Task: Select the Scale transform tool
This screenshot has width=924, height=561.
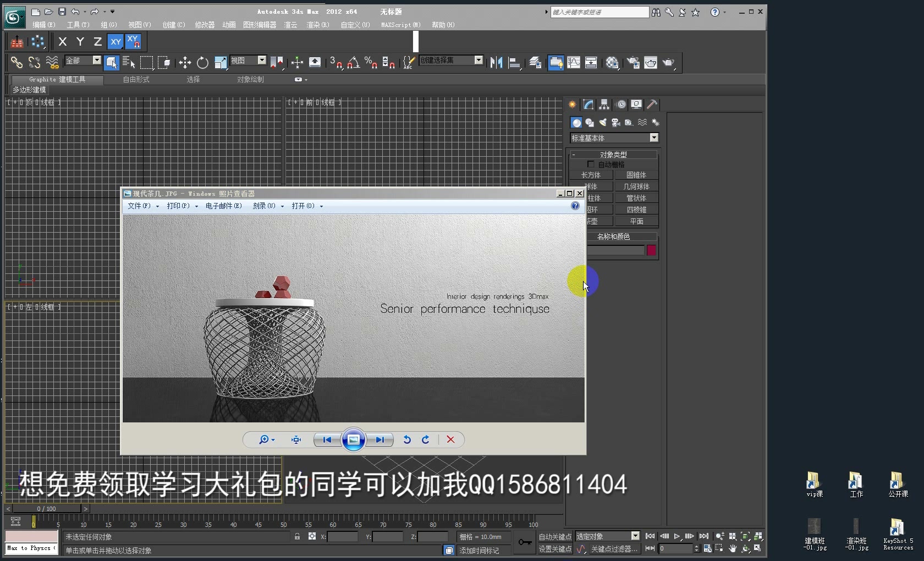Action: pyautogui.click(x=221, y=63)
